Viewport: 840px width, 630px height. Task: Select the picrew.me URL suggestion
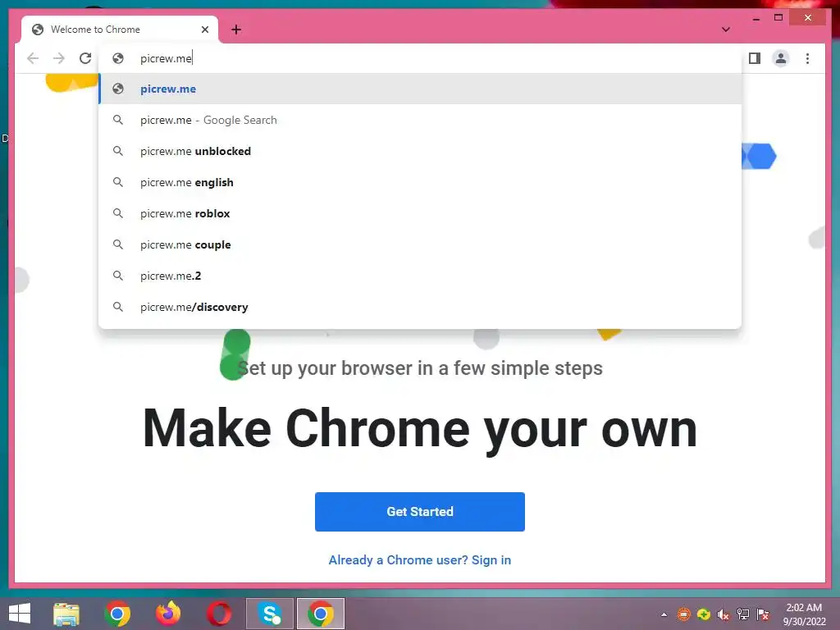pos(420,89)
